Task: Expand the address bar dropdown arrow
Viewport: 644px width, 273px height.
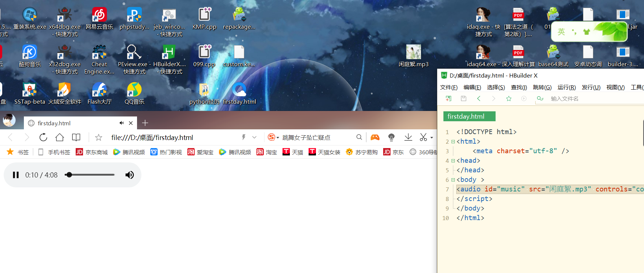Action: coord(254,137)
